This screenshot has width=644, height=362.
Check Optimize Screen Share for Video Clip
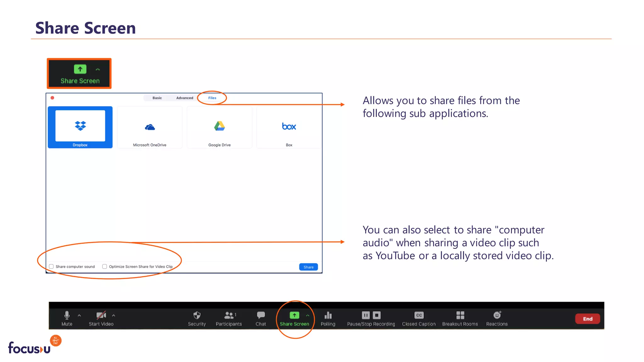tap(105, 266)
